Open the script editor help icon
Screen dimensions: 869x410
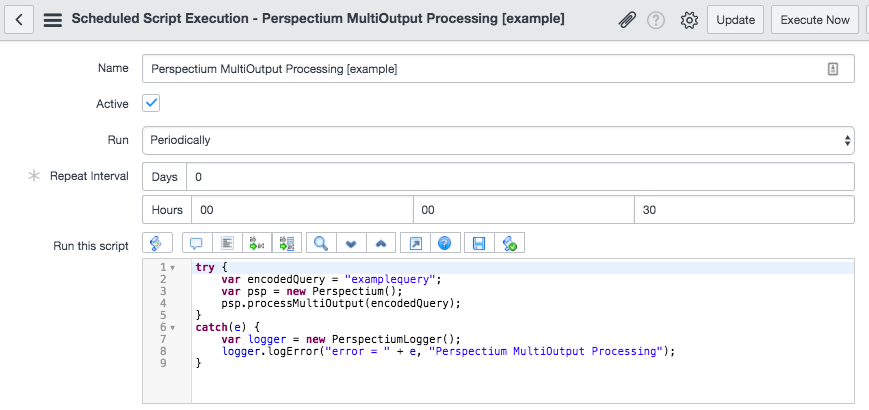click(444, 243)
